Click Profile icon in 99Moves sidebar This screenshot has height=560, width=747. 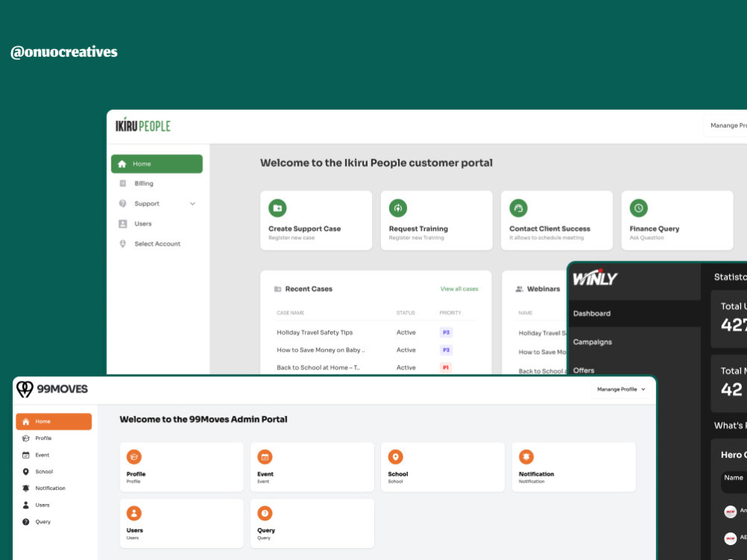click(x=25, y=438)
